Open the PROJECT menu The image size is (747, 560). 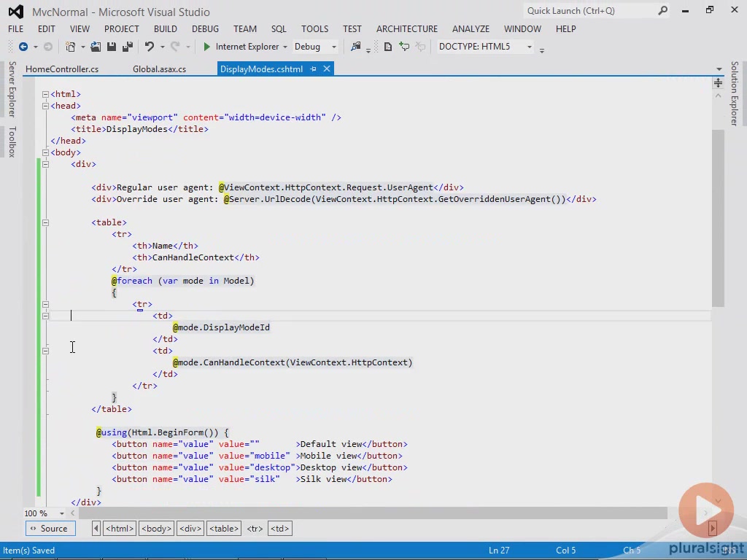(122, 29)
